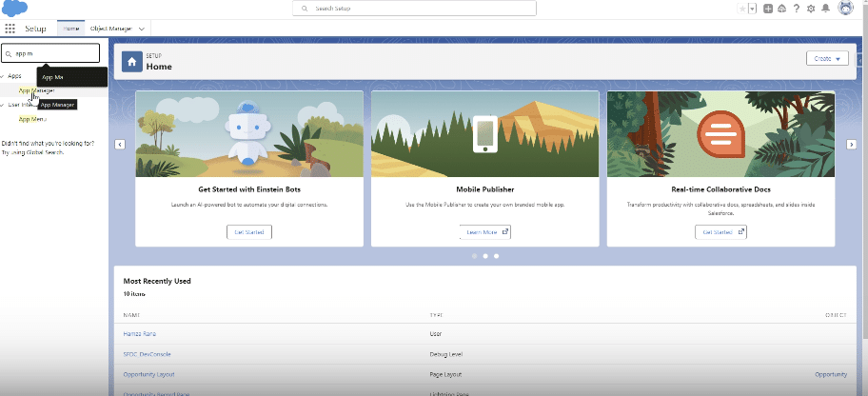Open the SFDC_DevConsole link
868x396 pixels.
(147, 354)
